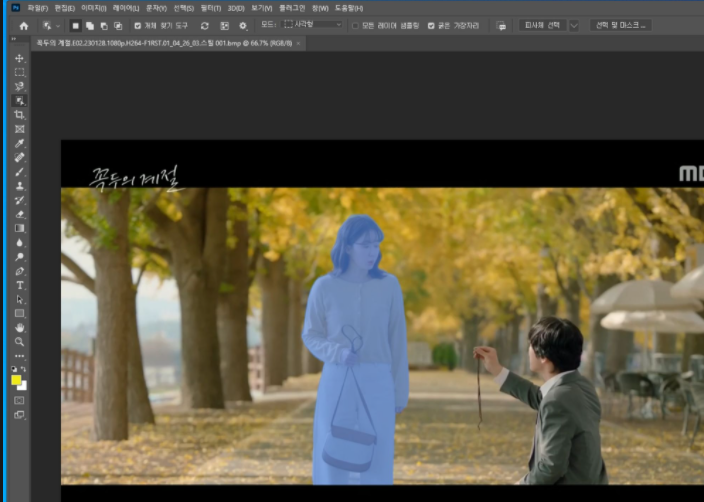Select the Blur tool

[19, 243]
